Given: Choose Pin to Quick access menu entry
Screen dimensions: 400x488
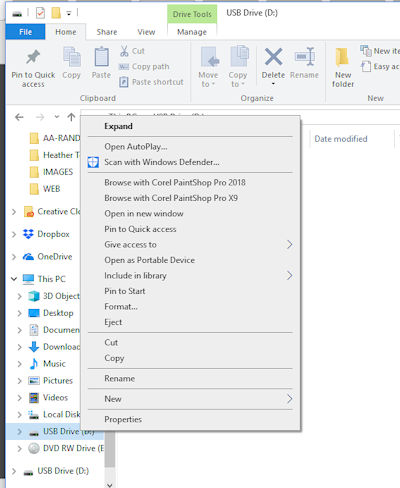Looking at the screenshot, I should 190,229.
